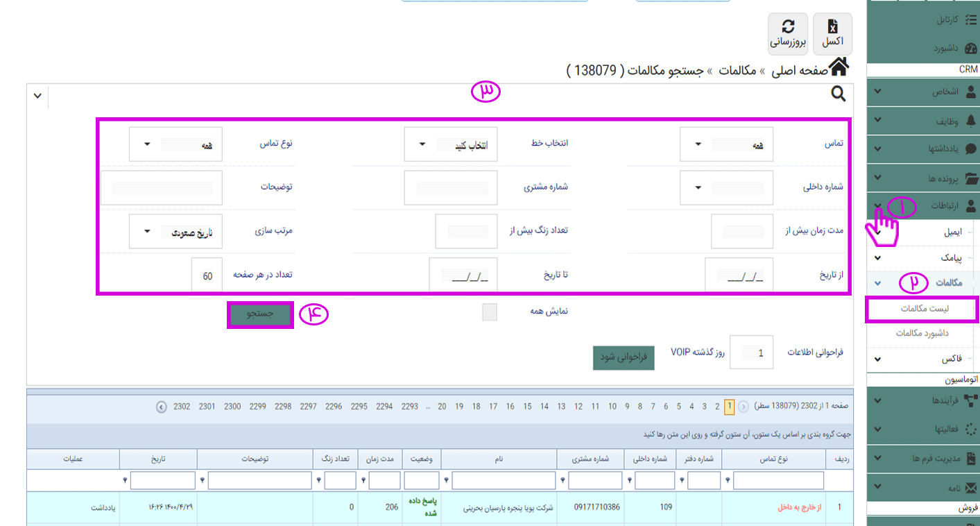Open the انتخاب خط dropdown
The width and height of the screenshot is (980, 526).
coord(451,144)
